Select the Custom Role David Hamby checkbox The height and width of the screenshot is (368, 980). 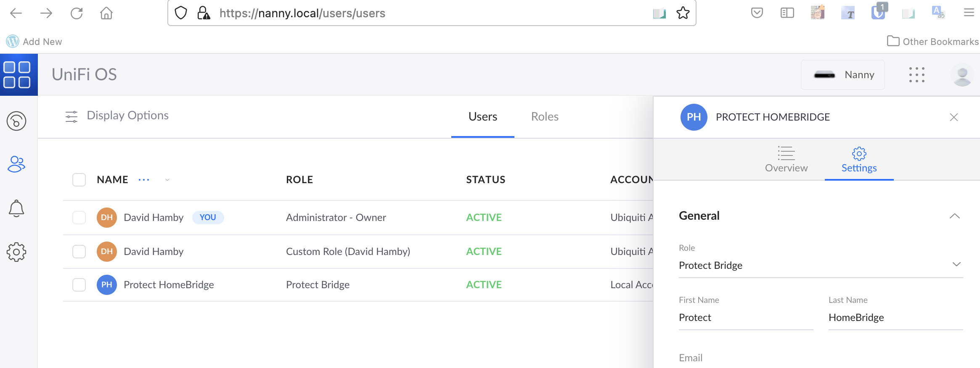[x=79, y=252]
